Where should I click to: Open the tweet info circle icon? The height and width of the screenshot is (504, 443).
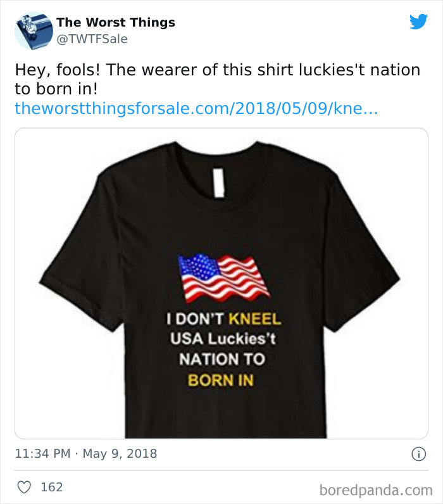[418, 454]
